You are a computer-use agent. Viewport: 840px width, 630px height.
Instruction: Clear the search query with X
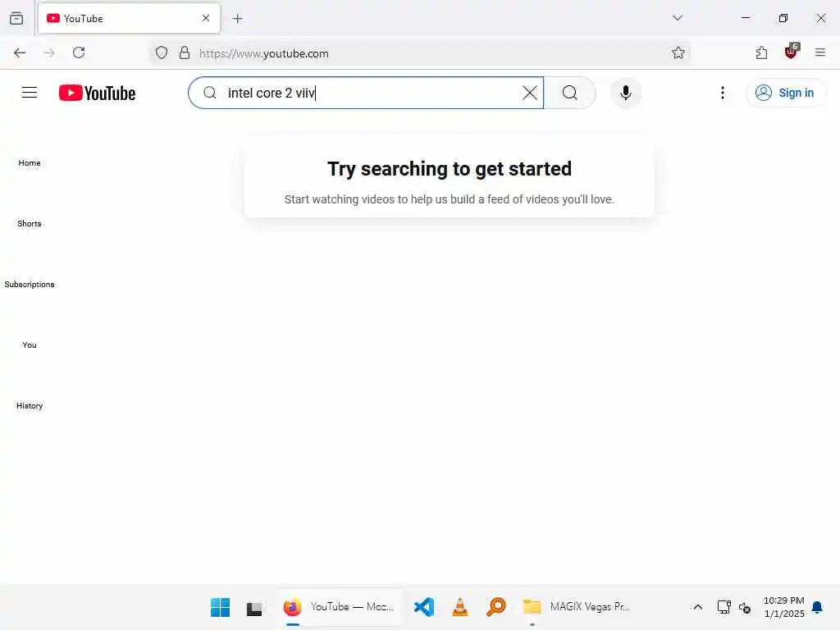529,93
